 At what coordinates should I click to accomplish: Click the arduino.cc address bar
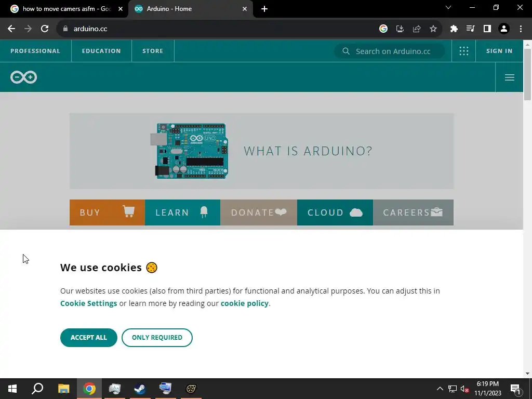[217, 29]
